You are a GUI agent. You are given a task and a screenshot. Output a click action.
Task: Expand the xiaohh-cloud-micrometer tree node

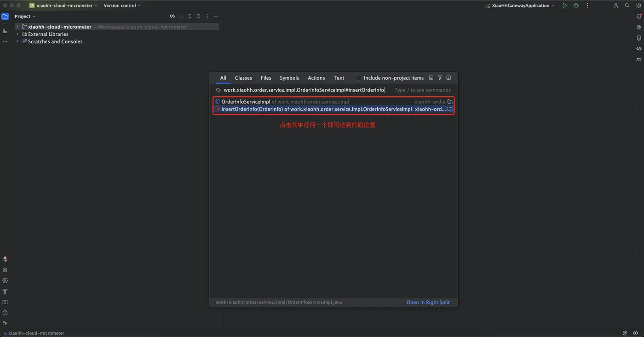point(17,27)
